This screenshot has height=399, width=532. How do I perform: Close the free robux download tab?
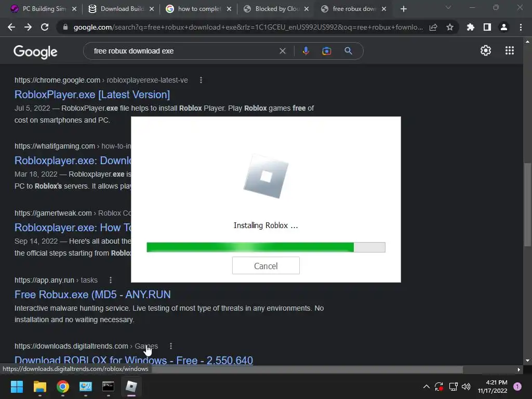384,9
